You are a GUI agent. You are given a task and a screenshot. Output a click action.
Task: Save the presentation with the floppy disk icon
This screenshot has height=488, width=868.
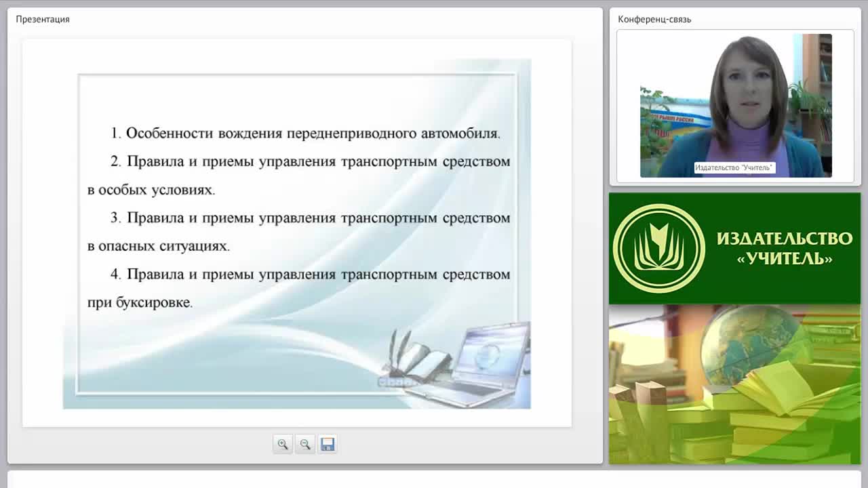[328, 445]
